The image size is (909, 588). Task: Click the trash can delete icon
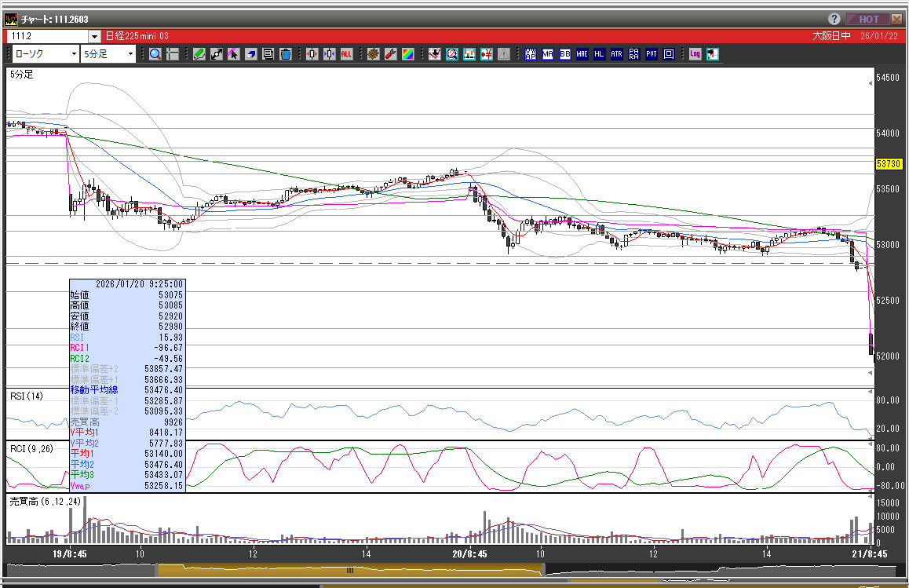pos(286,54)
